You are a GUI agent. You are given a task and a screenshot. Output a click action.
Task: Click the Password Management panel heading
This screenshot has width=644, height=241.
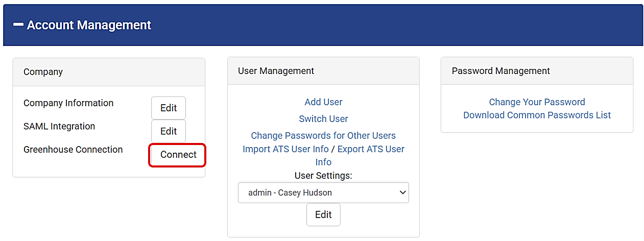point(501,71)
